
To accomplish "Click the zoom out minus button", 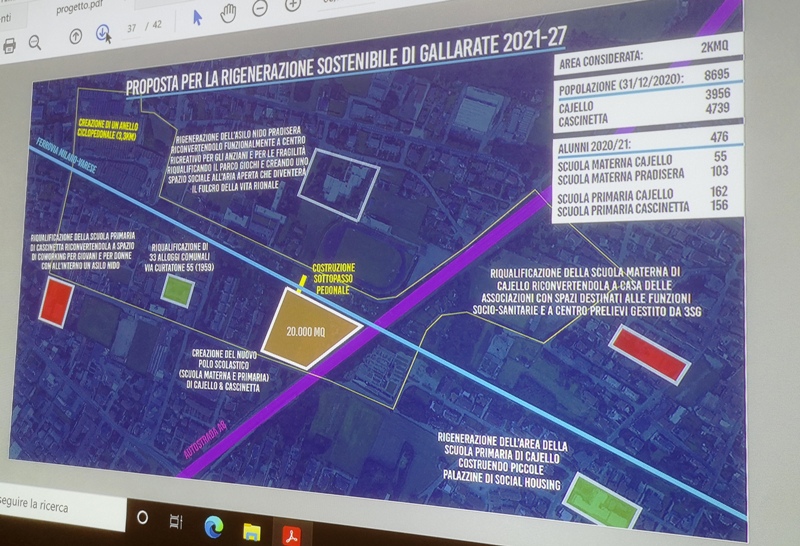I will click(x=260, y=8).
